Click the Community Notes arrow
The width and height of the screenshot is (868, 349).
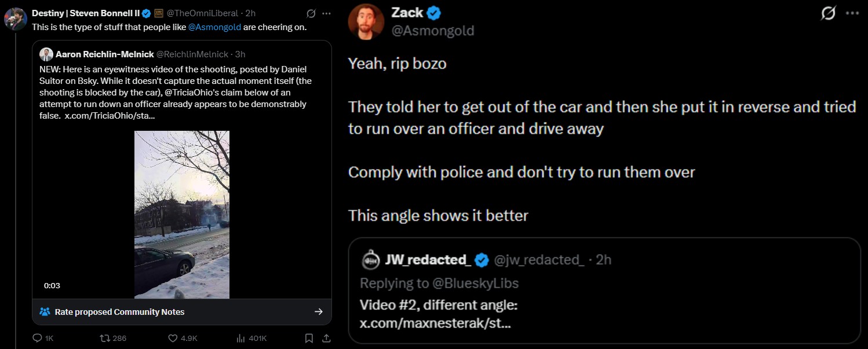click(x=318, y=312)
